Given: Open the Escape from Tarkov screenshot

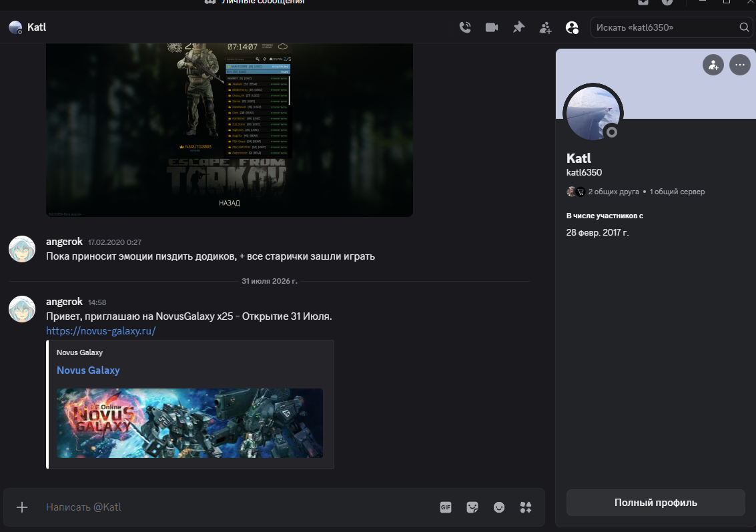Looking at the screenshot, I should pos(230,129).
